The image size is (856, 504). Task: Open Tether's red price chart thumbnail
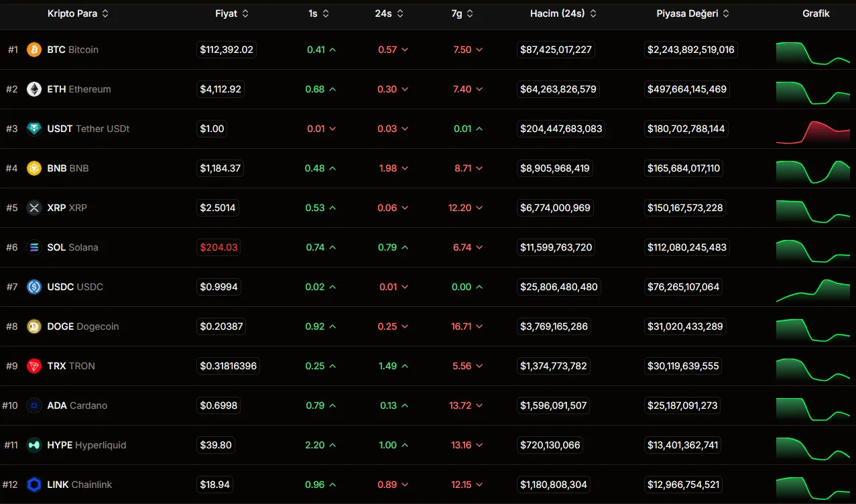coord(812,131)
